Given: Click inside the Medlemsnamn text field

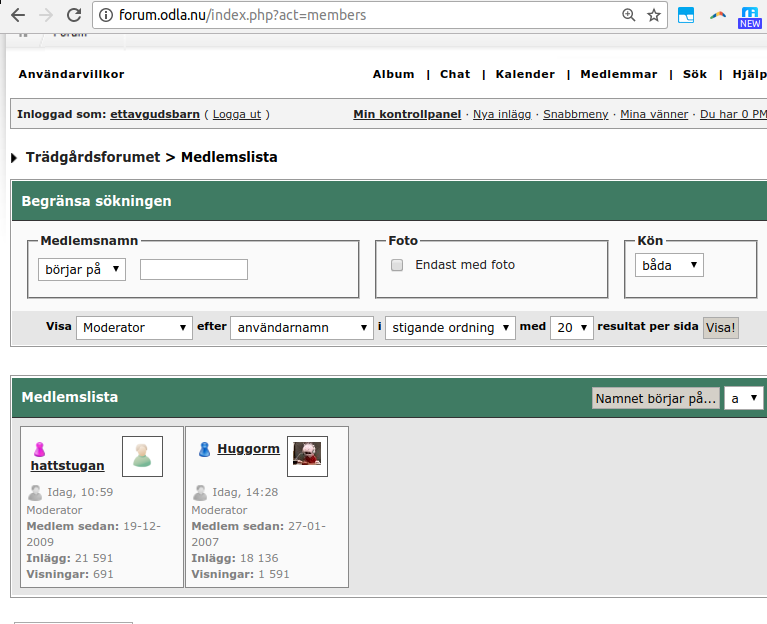Looking at the screenshot, I should click(x=194, y=269).
